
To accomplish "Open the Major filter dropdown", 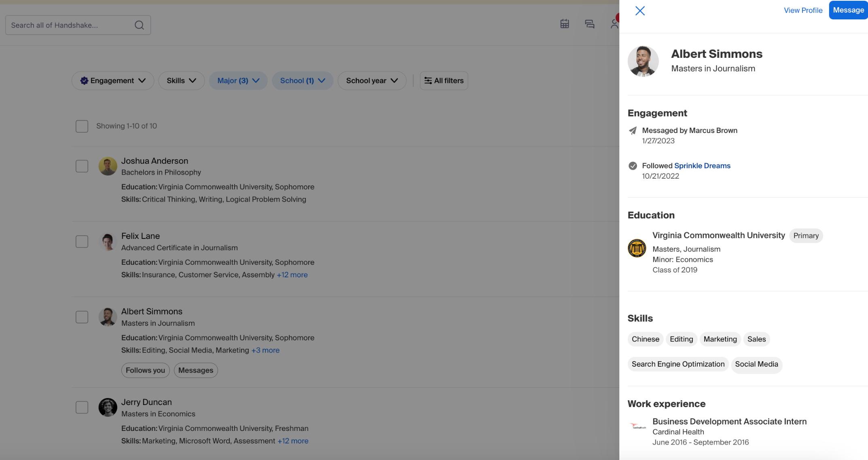I will (x=238, y=80).
